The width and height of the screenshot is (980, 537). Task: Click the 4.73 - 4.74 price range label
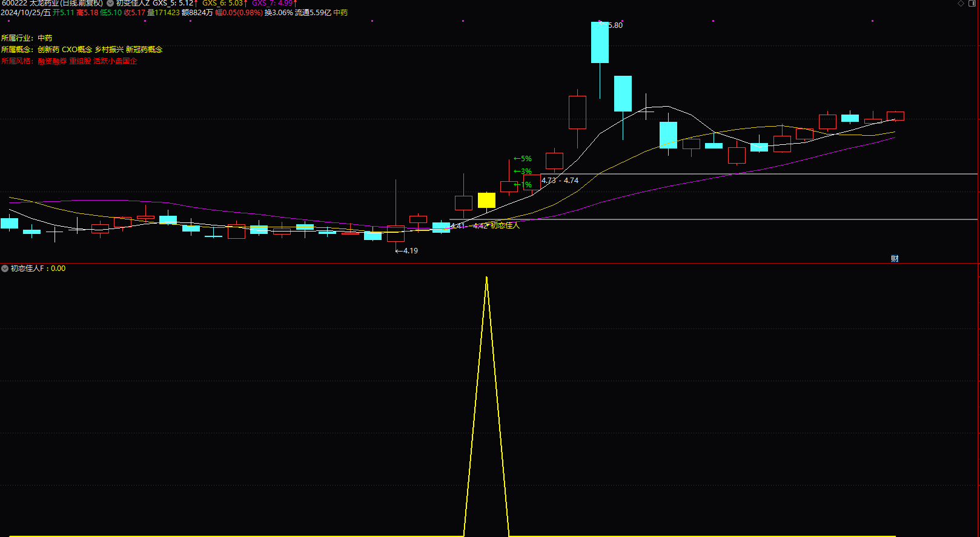tap(560, 181)
